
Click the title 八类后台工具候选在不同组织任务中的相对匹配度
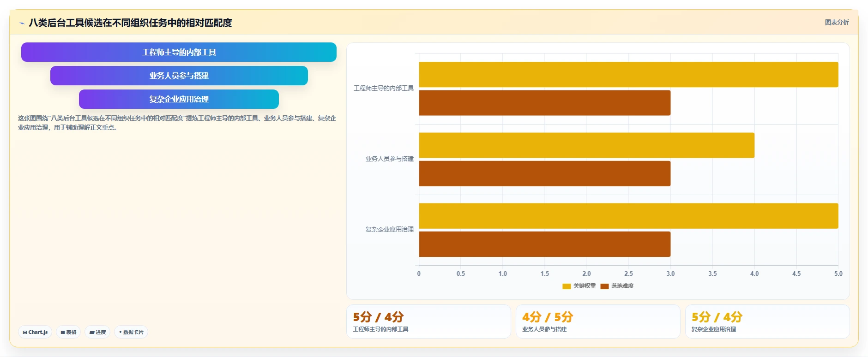click(130, 23)
